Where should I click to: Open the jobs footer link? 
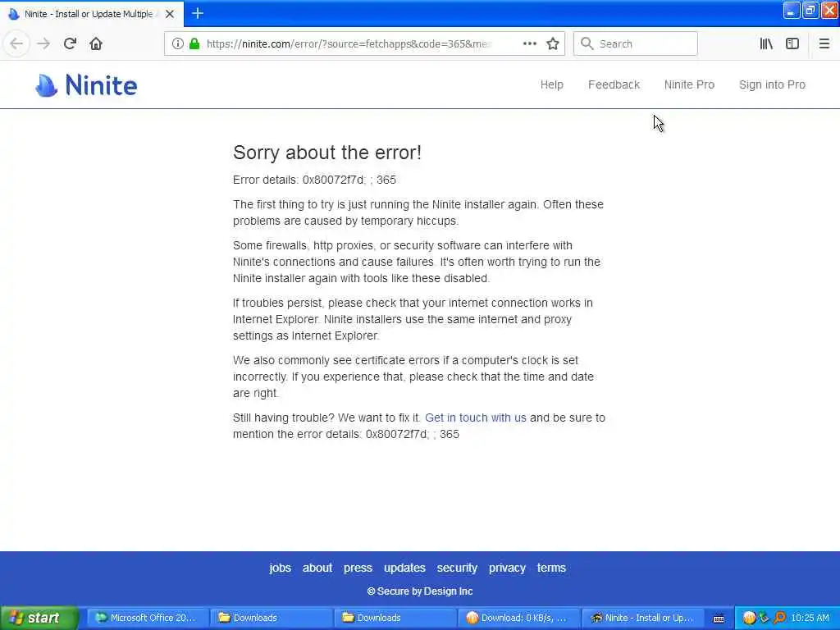pos(281,568)
